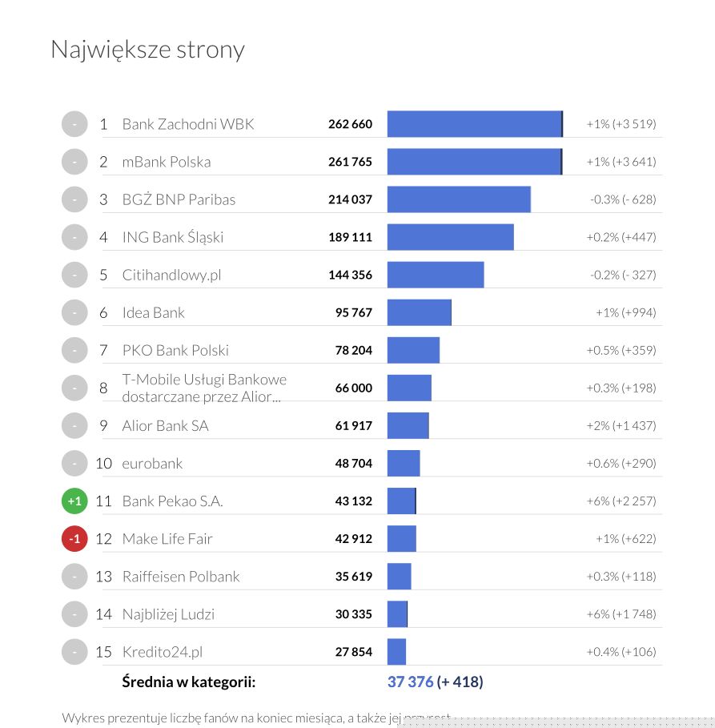Screen dimensions: 715x728
Task: Click the Bank Pekao S.A. growth value +6%
Action: [621, 501]
